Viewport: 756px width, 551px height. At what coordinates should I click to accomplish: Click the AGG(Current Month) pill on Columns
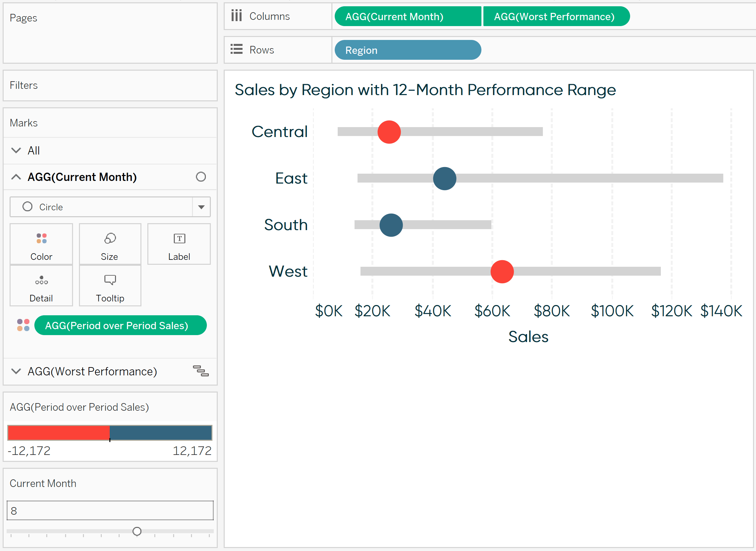point(408,17)
